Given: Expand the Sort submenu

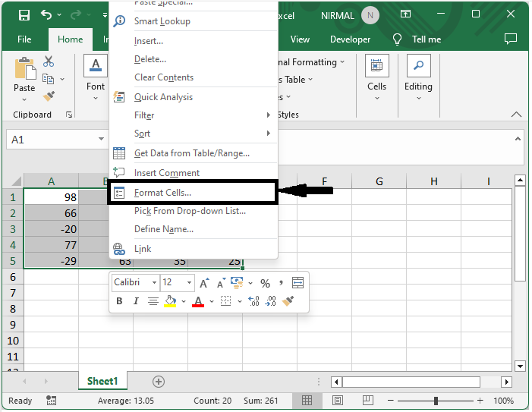Looking at the screenshot, I should [x=193, y=134].
